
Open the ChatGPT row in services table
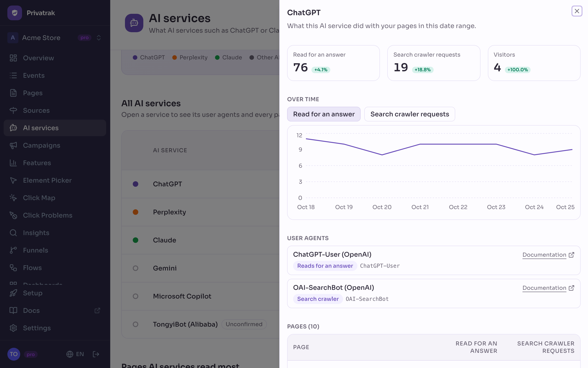pyautogui.click(x=201, y=184)
